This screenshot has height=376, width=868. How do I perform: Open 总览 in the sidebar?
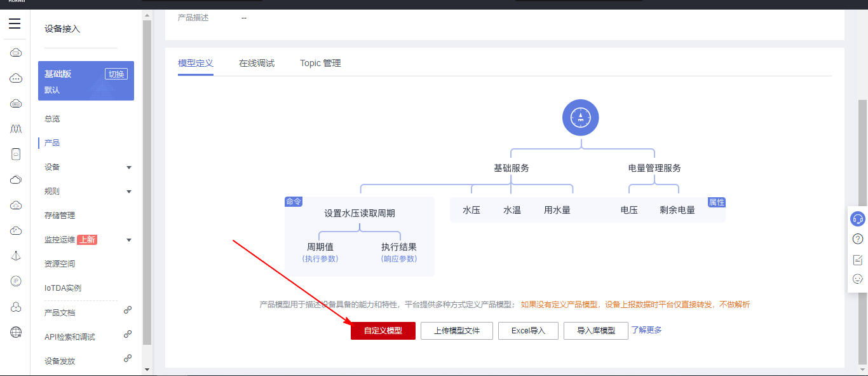52,119
